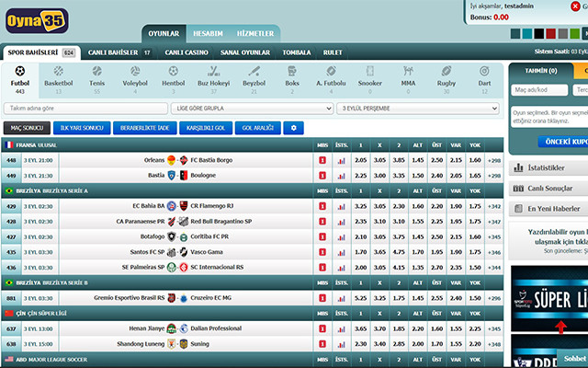This screenshot has height=368, width=588.
Task: Pick the light blue theme swatch
Action: [527, 34]
